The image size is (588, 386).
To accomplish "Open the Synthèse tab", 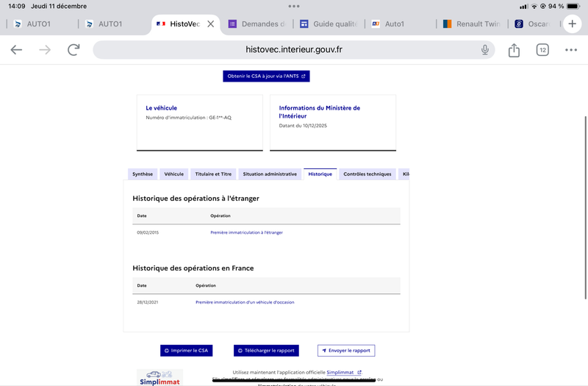I will 142,174.
